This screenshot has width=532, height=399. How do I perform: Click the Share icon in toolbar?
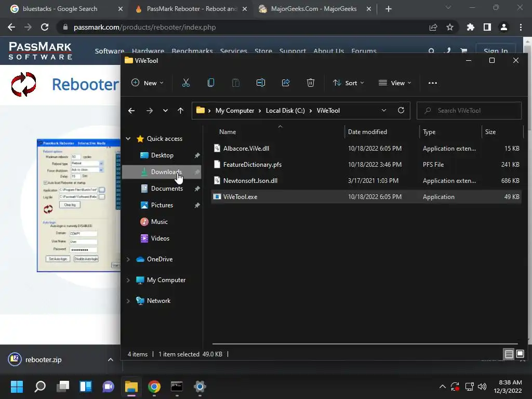click(286, 83)
